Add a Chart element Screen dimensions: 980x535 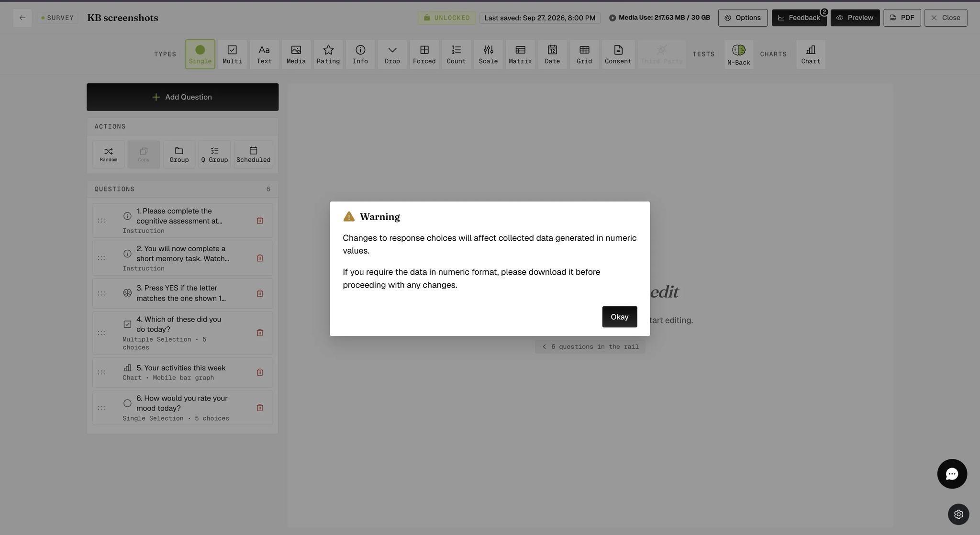pyautogui.click(x=811, y=54)
